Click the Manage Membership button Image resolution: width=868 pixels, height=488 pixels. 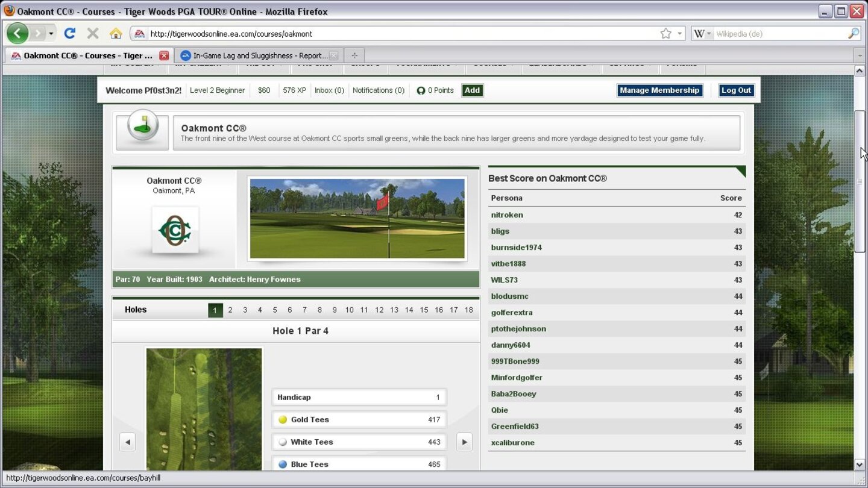coord(660,90)
